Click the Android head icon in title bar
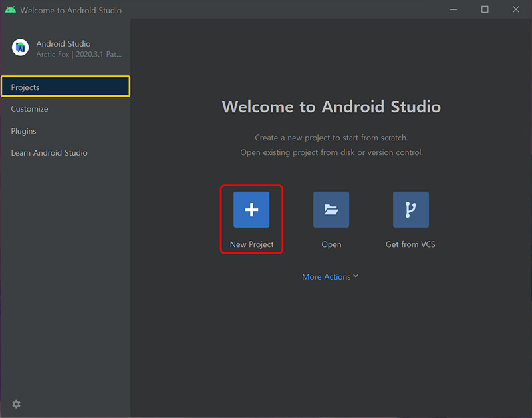 pyautogui.click(x=11, y=9)
